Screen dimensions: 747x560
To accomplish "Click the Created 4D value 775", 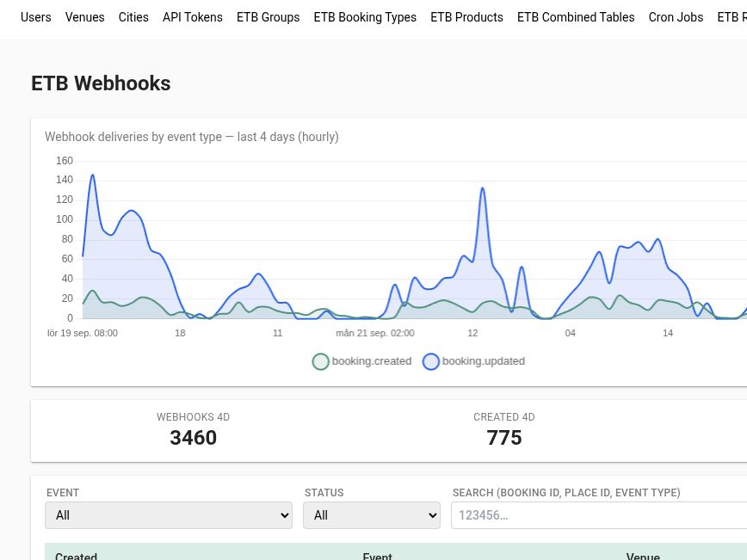I will [504, 438].
